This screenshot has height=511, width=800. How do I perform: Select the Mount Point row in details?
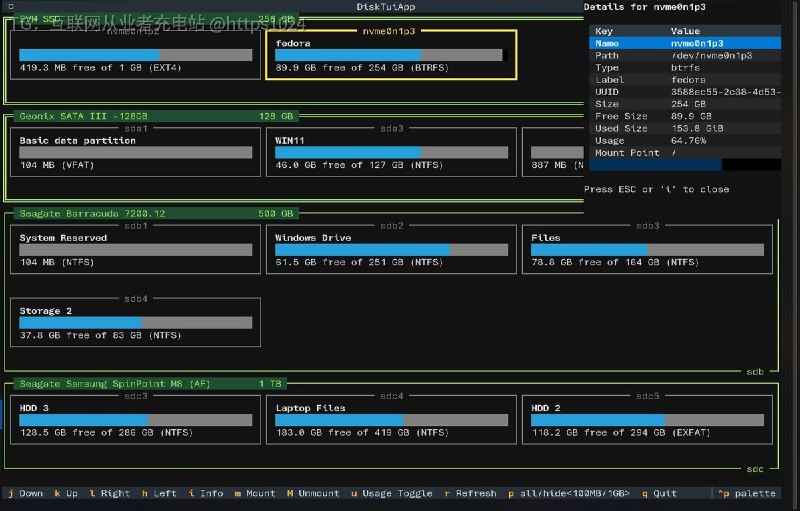pos(685,153)
